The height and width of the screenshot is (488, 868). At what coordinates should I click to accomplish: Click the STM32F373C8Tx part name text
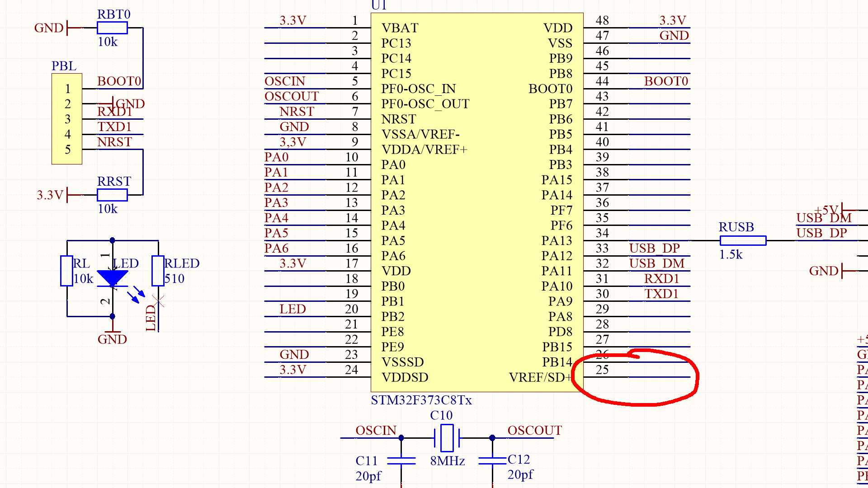[x=421, y=400]
